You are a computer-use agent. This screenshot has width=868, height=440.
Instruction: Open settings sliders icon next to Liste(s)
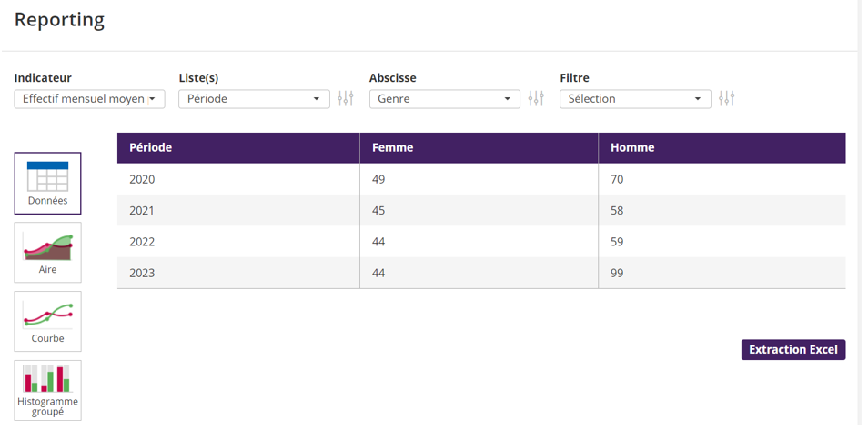(346, 99)
